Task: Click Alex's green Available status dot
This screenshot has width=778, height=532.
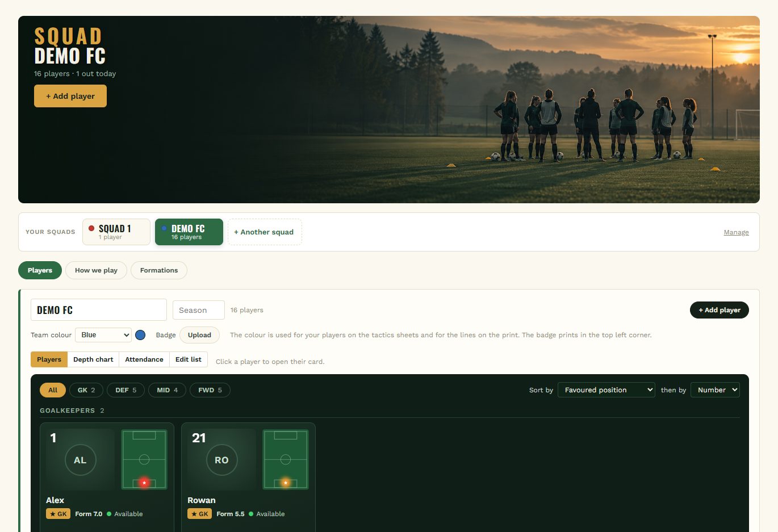Action: 109,514
